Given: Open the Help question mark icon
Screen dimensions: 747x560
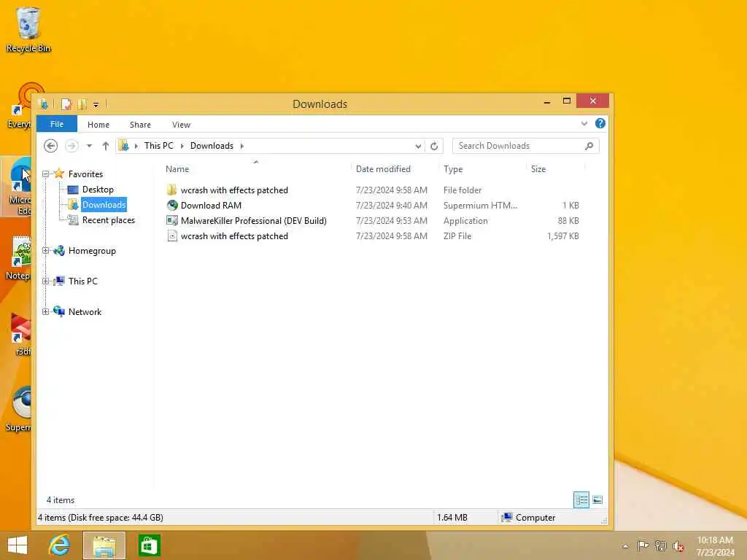Looking at the screenshot, I should (600, 124).
